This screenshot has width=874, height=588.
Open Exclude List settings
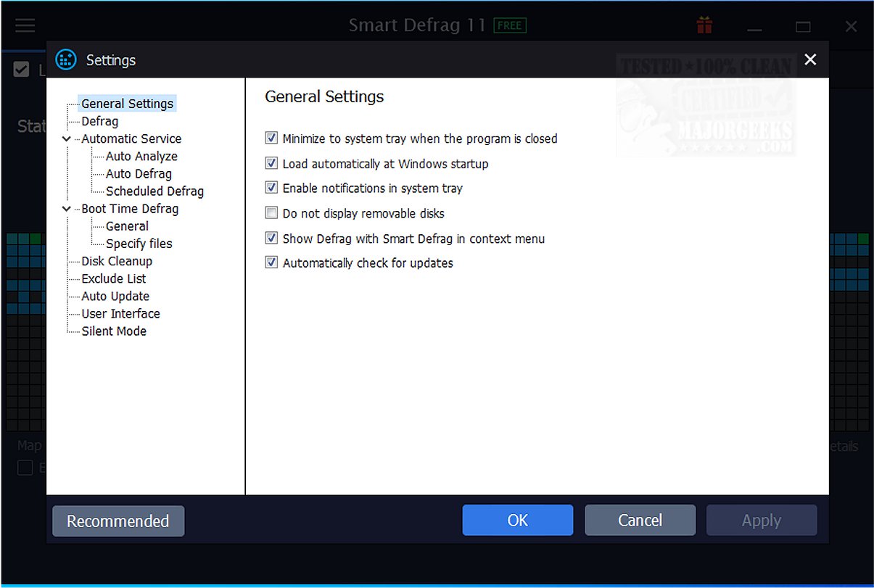[x=114, y=278]
